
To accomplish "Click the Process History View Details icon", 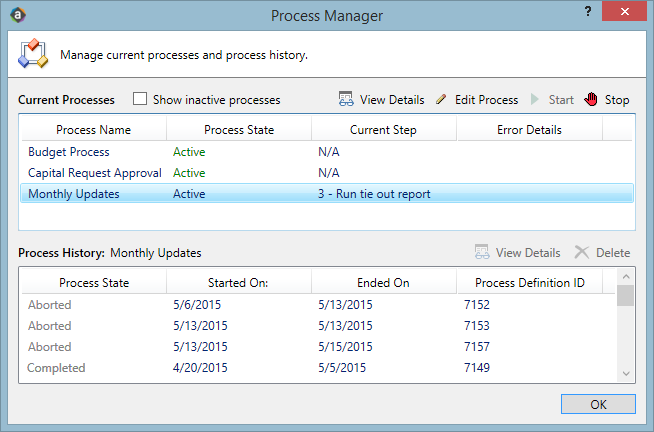I will click(x=482, y=252).
